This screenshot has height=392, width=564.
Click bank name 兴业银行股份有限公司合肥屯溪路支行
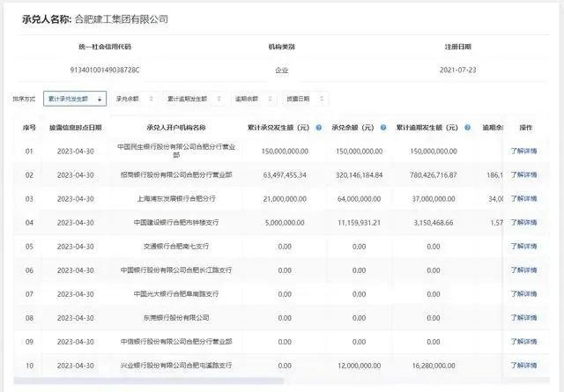pos(176,366)
